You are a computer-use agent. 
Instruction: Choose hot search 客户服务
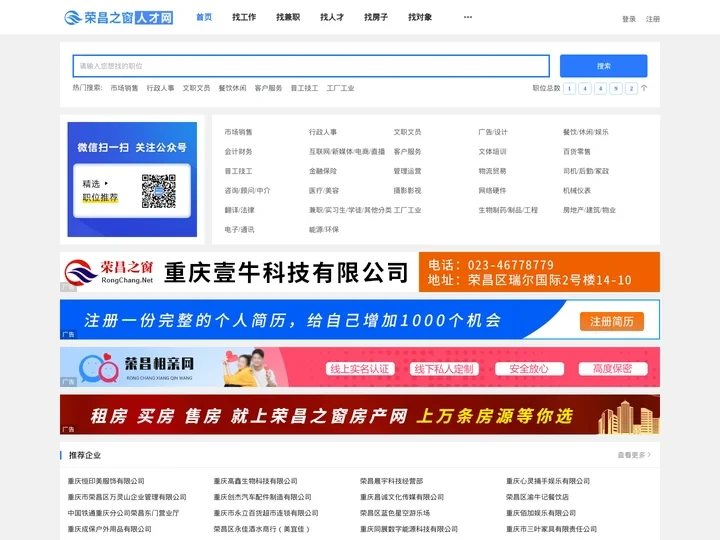(269, 88)
